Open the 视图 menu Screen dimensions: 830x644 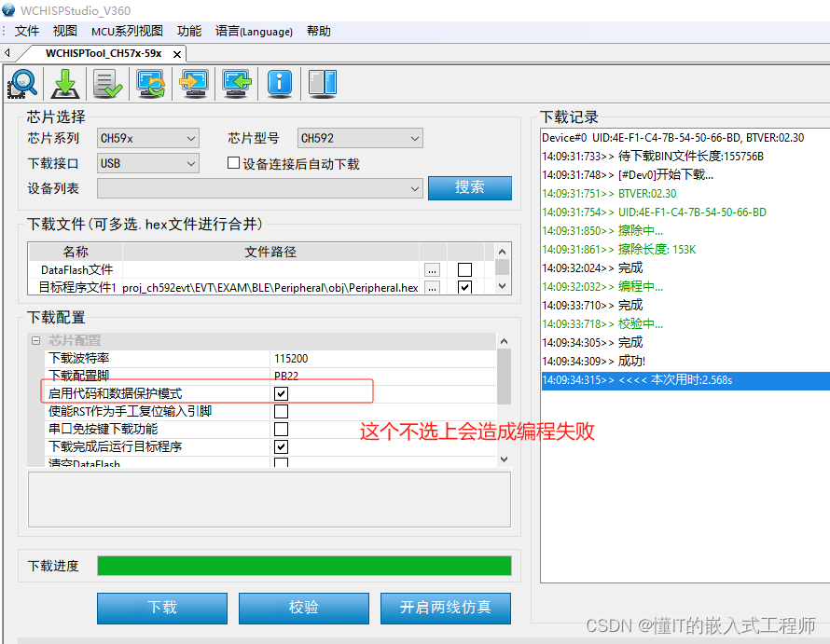65,31
